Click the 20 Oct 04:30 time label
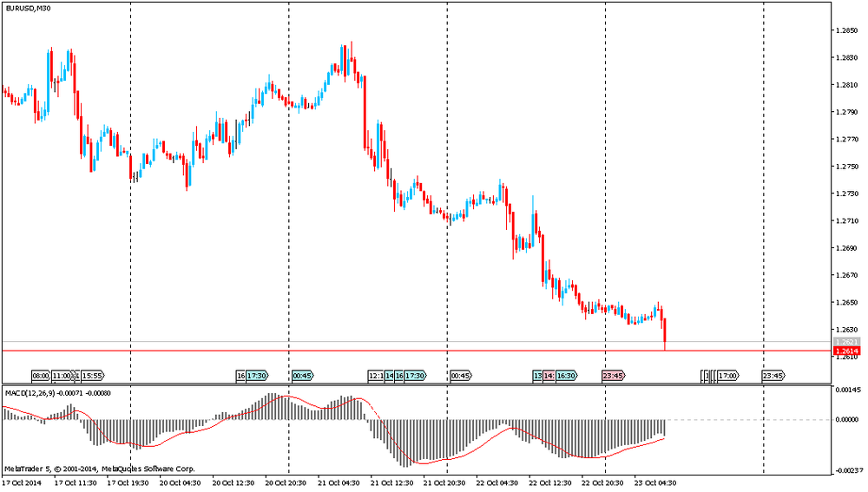This screenshot has height=492, width=868. pos(180,482)
